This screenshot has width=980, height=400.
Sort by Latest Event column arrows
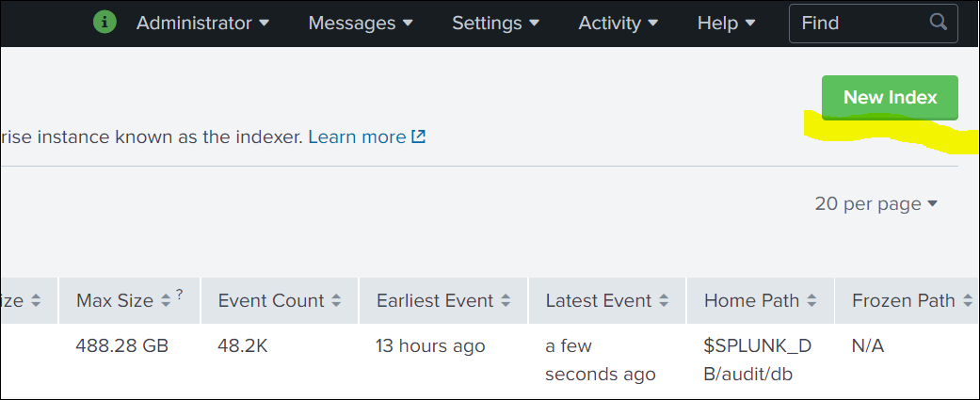click(x=665, y=301)
